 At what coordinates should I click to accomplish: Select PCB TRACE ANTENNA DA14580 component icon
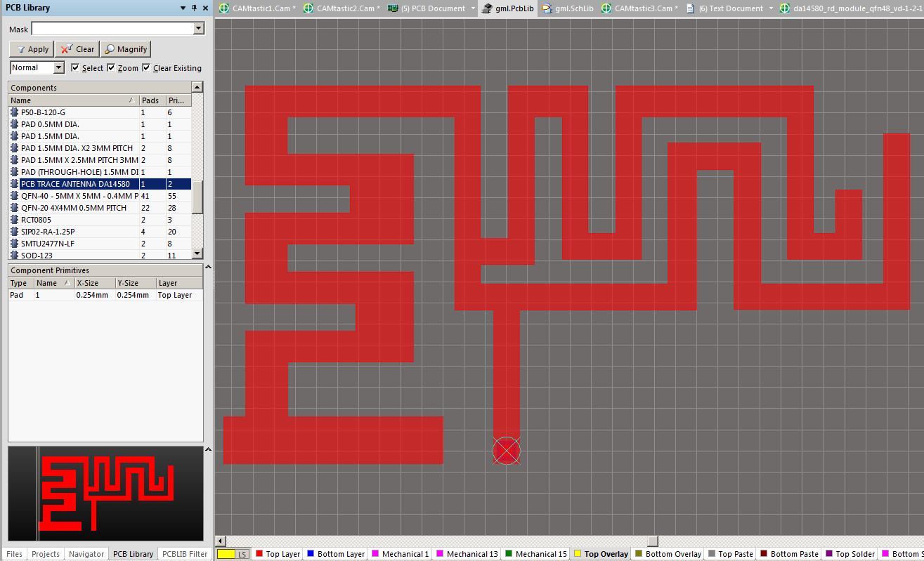(x=14, y=184)
